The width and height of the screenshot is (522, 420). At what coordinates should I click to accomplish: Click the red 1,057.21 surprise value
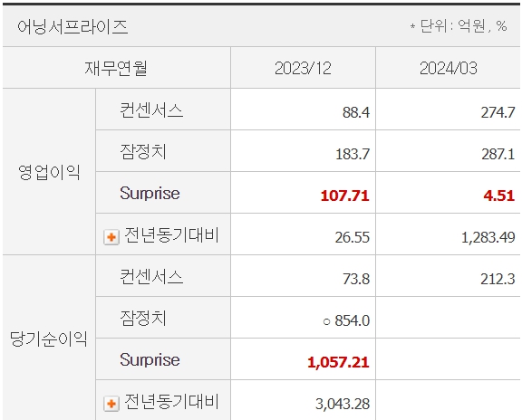point(338,362)
